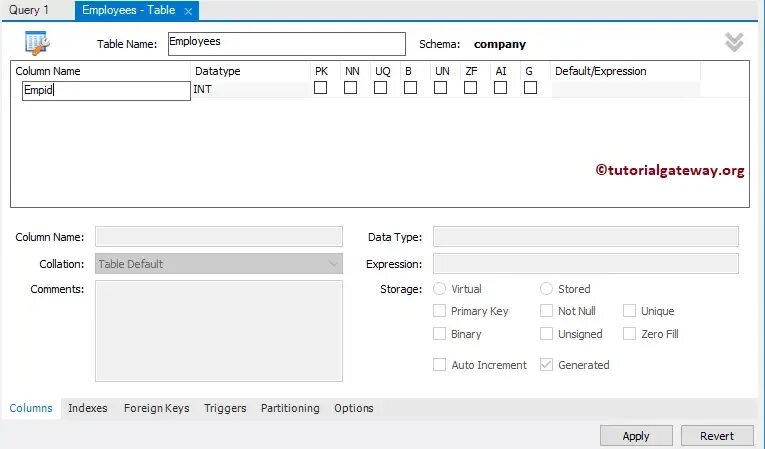Click the lower Column Name detail field

click(219, 237)
